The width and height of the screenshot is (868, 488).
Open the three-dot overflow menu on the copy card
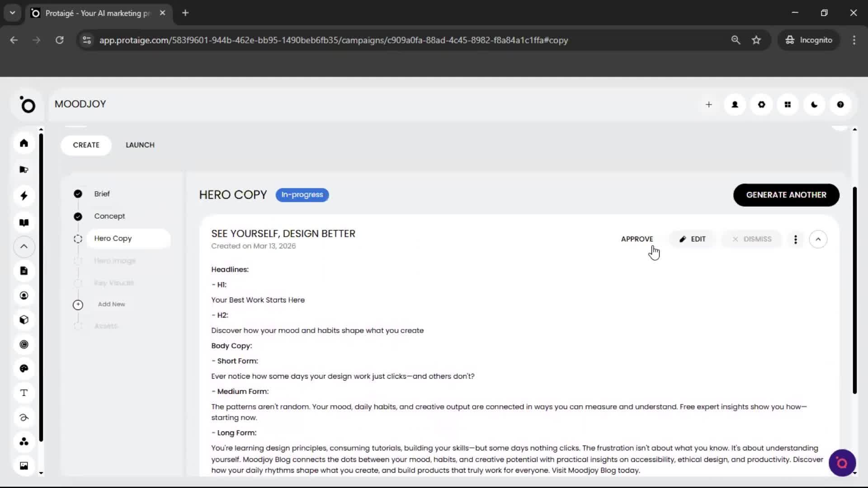[796, 239]
